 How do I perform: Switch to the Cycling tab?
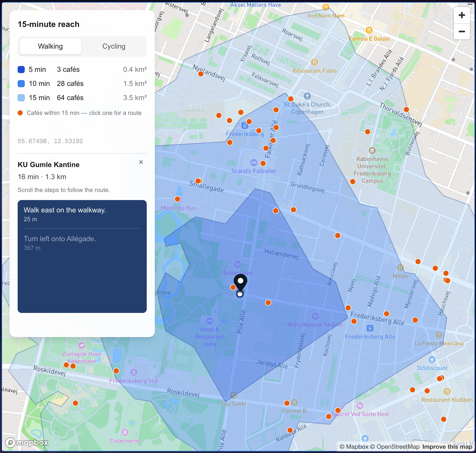[114, 46]
